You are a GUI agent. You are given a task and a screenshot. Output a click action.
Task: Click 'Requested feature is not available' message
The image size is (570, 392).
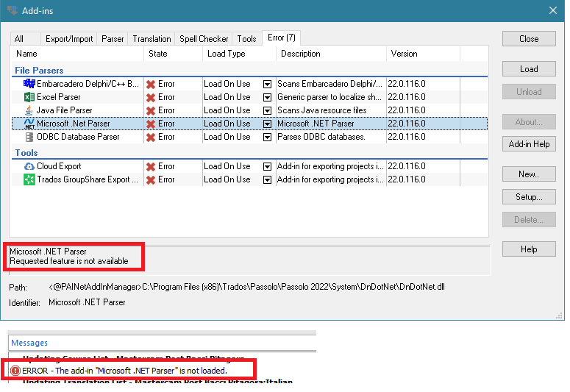click(69, 261)
